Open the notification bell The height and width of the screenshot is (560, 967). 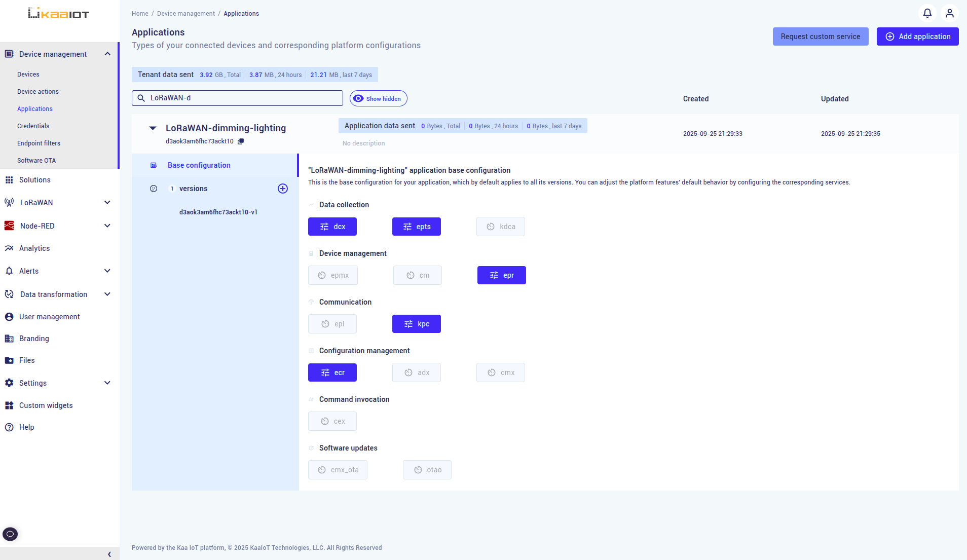pos(927,13)
